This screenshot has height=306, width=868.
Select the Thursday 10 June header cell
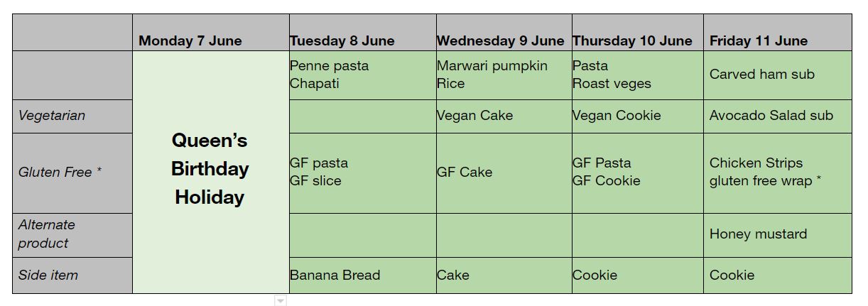click(638, 33)
